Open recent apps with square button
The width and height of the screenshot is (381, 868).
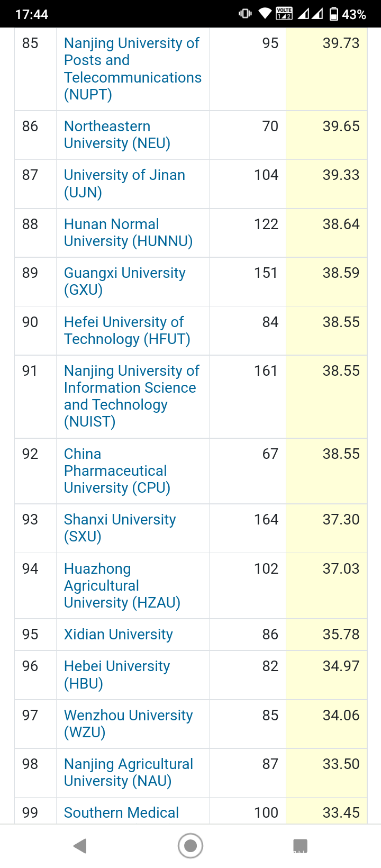point(300,846)
